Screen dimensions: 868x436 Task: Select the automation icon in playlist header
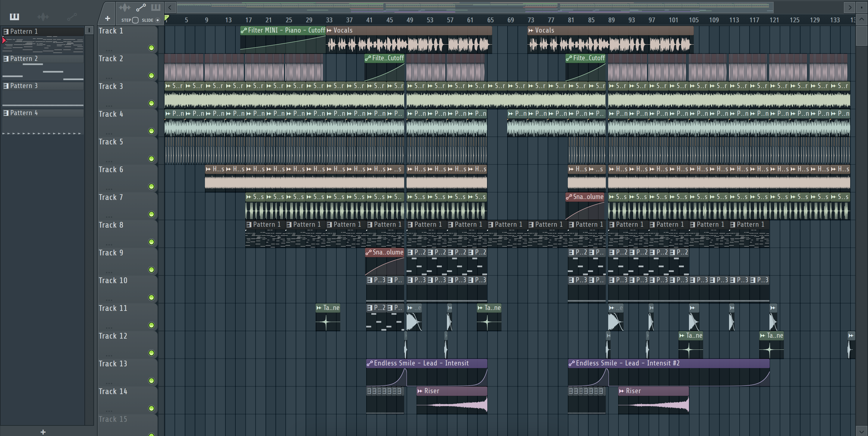(140, 8)
